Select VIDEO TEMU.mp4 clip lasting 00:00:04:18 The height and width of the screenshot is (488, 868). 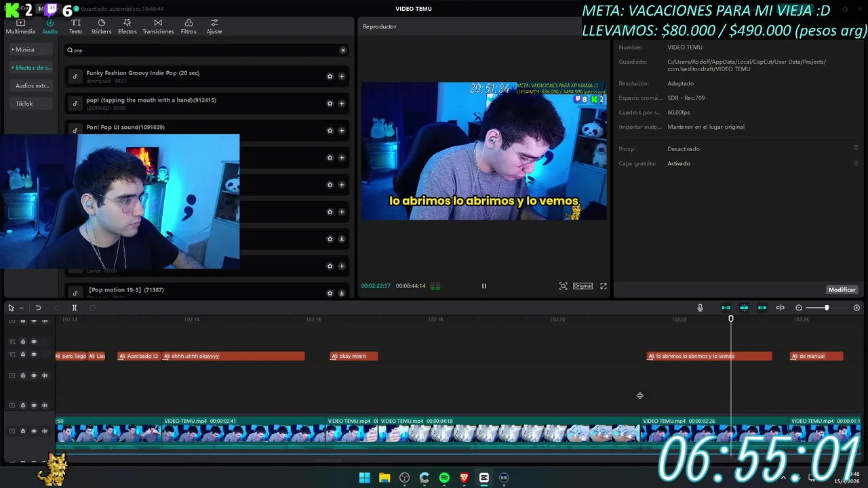pyautogui.click(x=509, y=432)
